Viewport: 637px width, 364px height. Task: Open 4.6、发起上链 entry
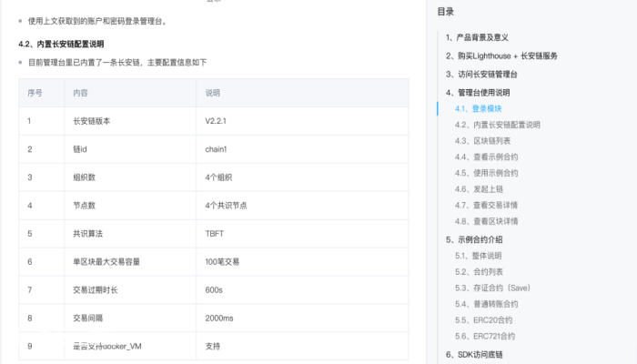[x=479, y=189]
